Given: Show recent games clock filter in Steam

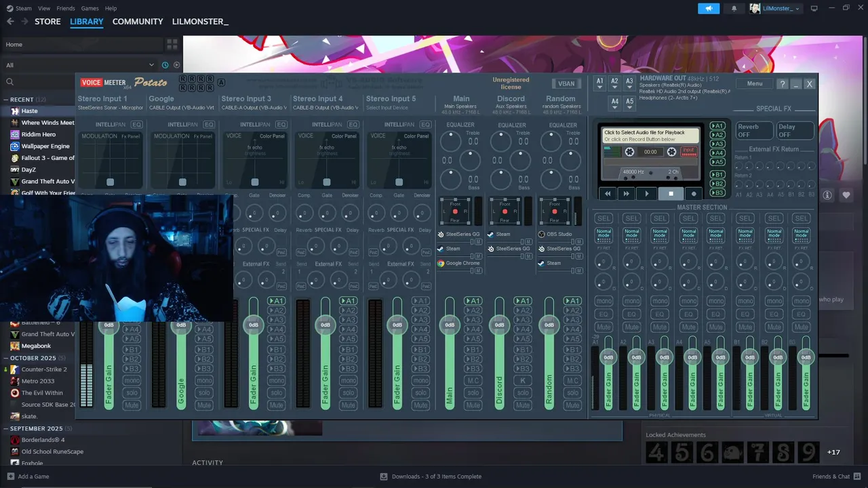Looking at the screenshot, I should point(165,65).
